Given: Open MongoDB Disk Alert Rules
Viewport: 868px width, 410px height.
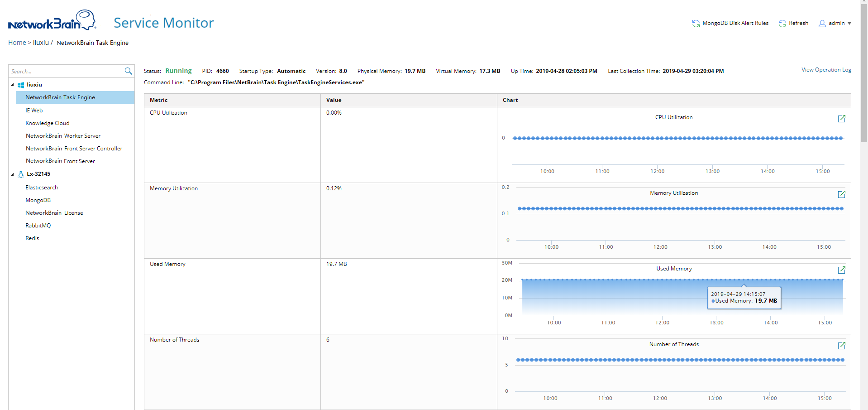Looking at the screenshot, I should (x=735, y=23).
